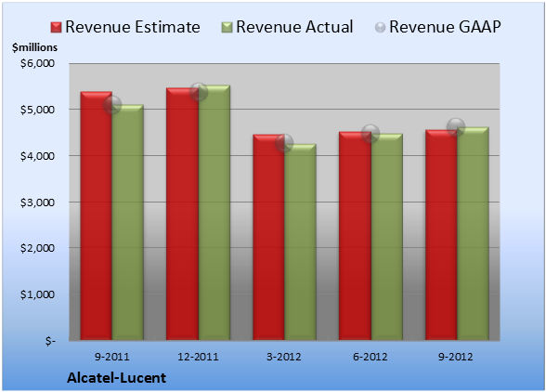
Task: Select the green actual bar for 6-2012
Action: point(386,237)
